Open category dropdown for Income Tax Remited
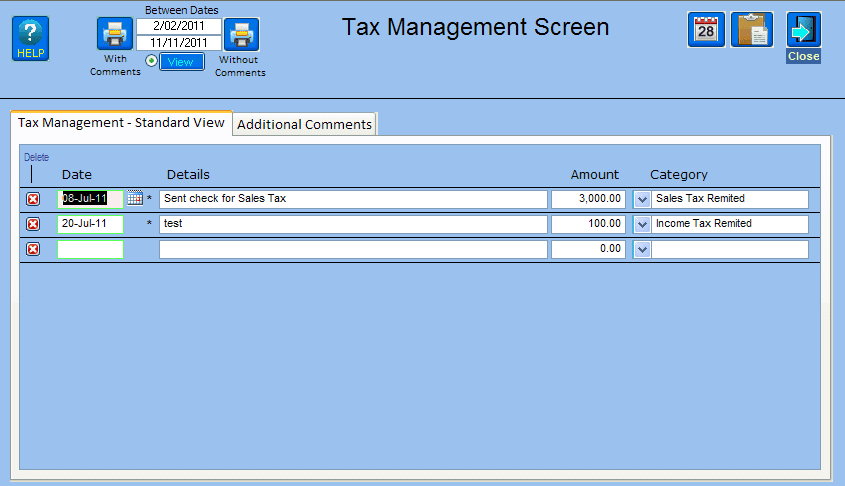Image resolution: width=845 pixels, height=486 pixels. pos(642,224)
